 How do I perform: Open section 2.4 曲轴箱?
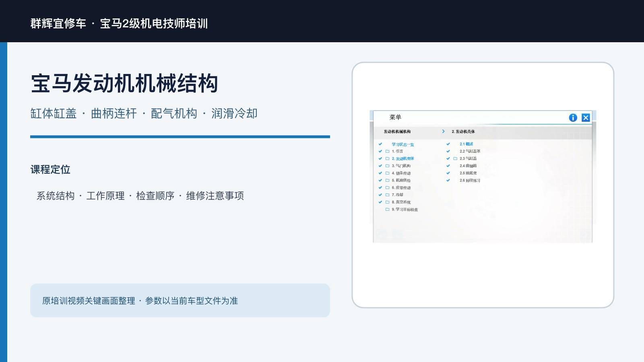click(x=468, y=166)
